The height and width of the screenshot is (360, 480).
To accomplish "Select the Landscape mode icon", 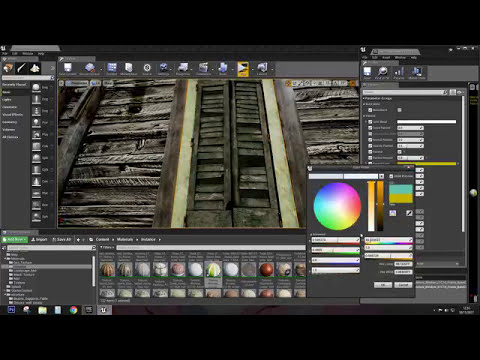I will (35, 68).
